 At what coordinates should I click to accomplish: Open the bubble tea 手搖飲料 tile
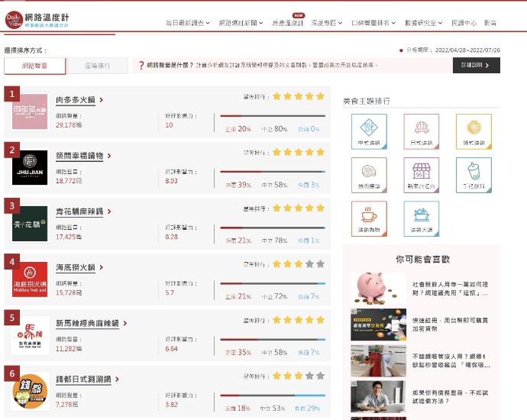click(474, 175)
